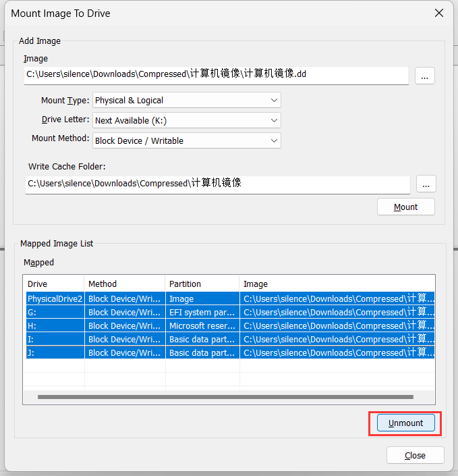458x476 pixels.
Task: Browse for write cache folder
Action: click(426, 184)
